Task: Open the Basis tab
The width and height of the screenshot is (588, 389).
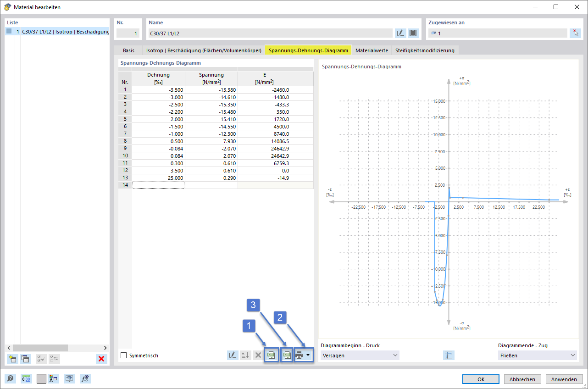Action: point(129,50)
